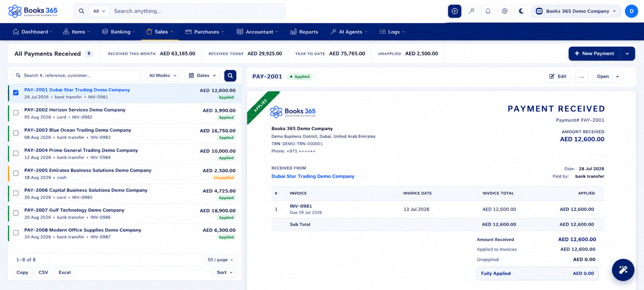Click the 1–8 of 8 record count
The image size is (644, 290).
click(x=26, y=260)
